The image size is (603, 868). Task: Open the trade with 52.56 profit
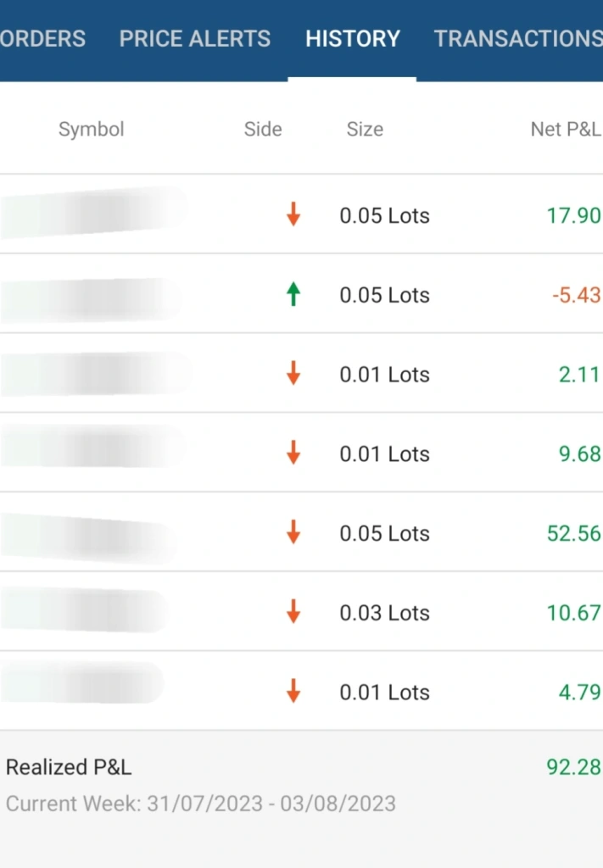click(x=301, y=532)
